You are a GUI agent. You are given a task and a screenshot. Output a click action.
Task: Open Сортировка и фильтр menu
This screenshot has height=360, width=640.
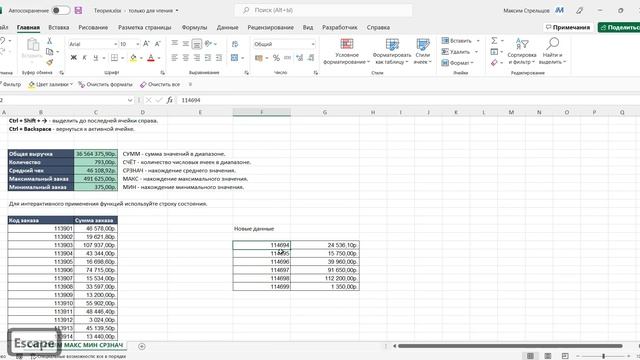522,51
